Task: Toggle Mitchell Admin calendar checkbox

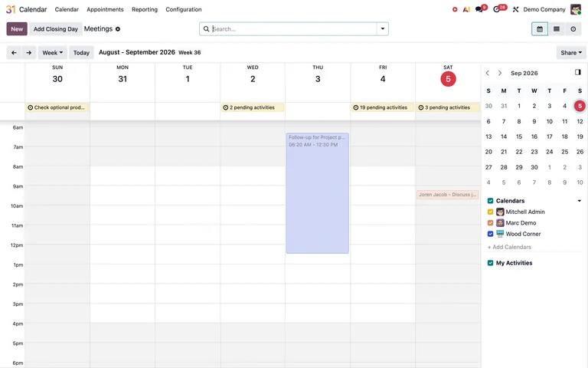Action: tap(490, 212)
